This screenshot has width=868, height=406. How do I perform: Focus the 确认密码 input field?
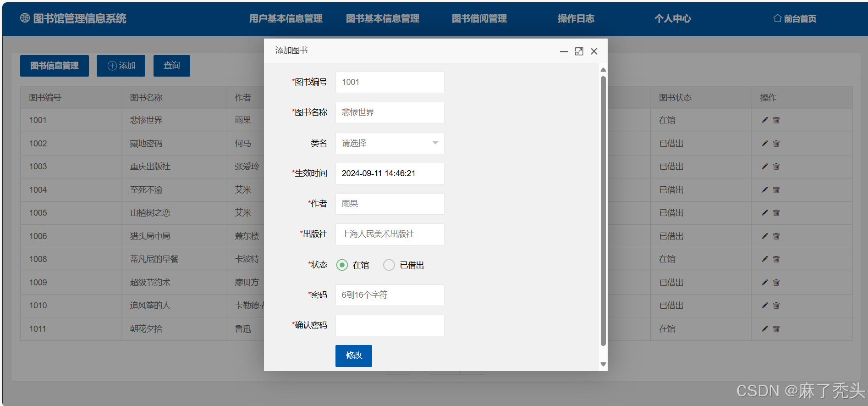(390, 325)
